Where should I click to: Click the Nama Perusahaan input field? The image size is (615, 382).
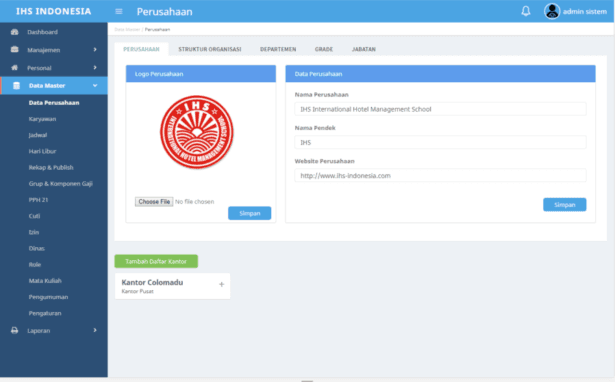(x=440, y=109)
